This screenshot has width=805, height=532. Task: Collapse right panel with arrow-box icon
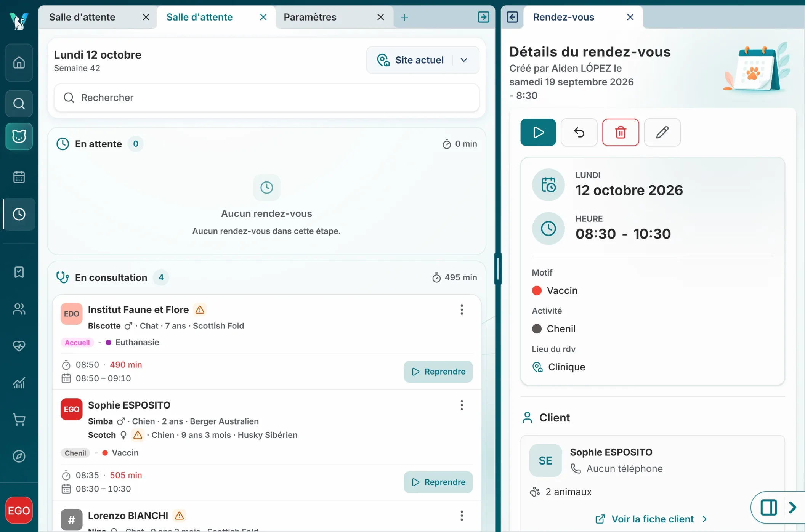pyautogui.click(x=512, y=17)
